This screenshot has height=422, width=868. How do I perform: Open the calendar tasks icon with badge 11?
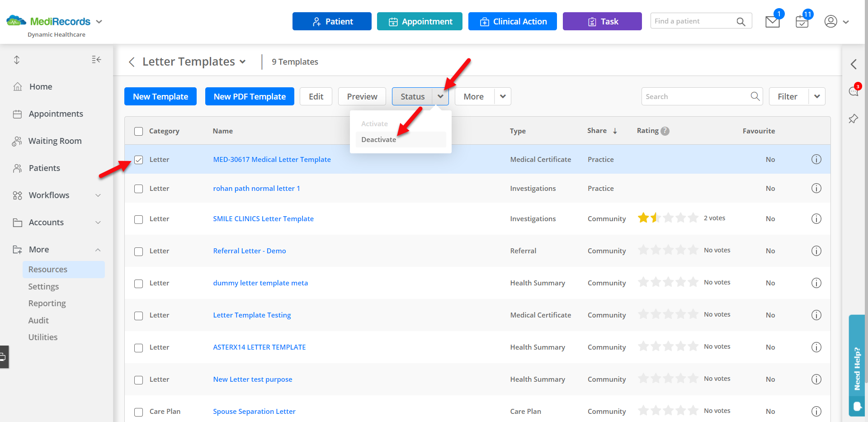802,22
